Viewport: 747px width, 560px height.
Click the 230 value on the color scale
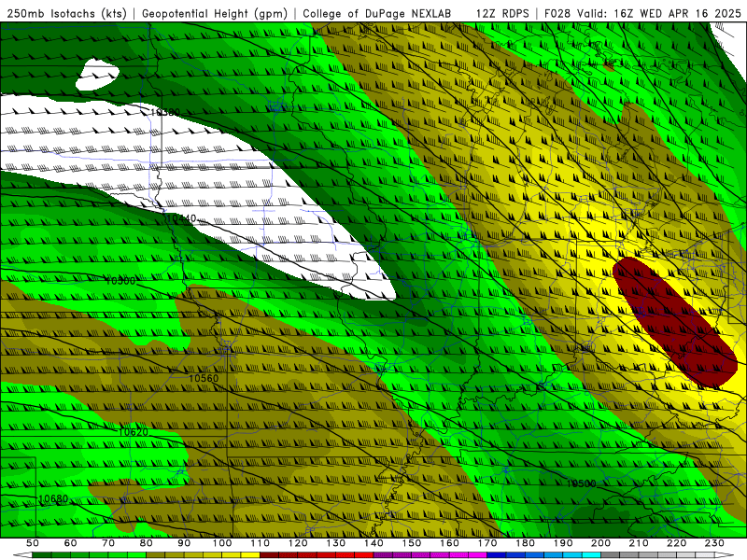714,543
